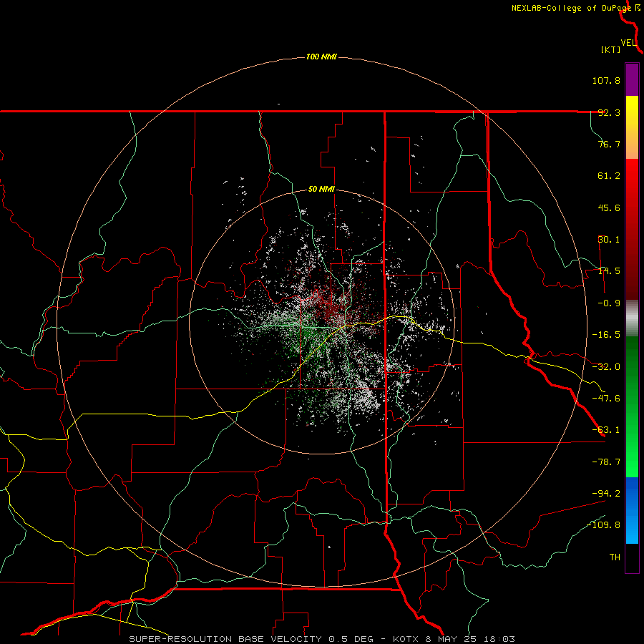Click the VEL legend title
Viewport: 644px width, 644px height.
[x=628, y=43]
